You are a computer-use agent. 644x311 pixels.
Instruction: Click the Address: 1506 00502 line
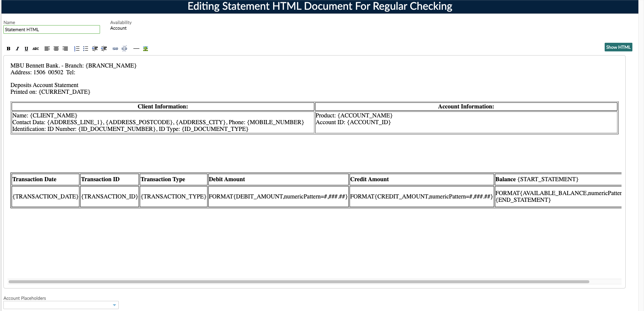click(x=43, y=72)
